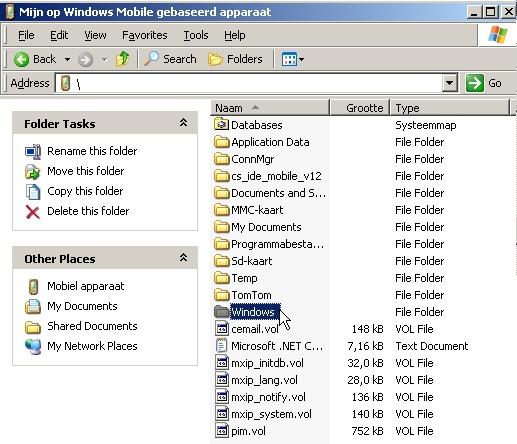Click Shared Documents link

click(x=92, y=326)
